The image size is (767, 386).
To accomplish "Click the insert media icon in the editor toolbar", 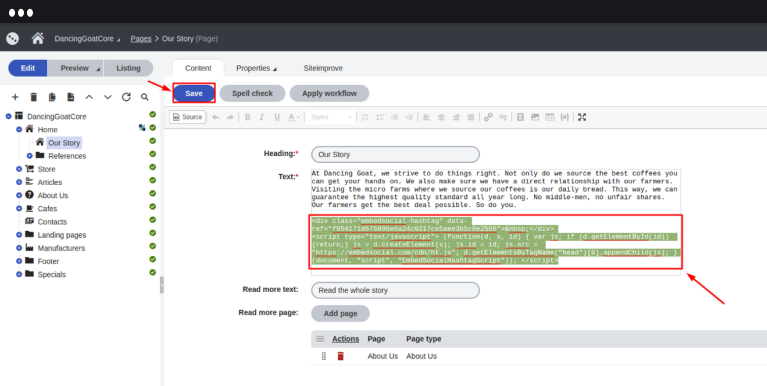I will [x=520, y=117].
